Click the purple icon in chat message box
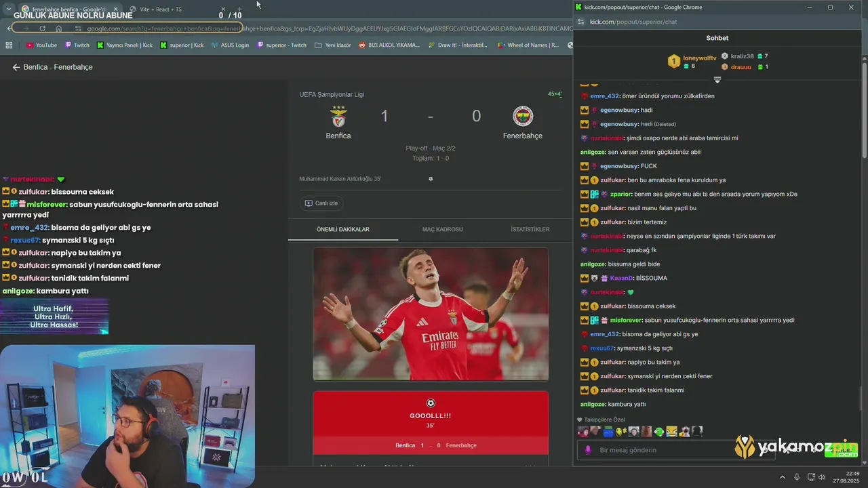 [588, 450]
